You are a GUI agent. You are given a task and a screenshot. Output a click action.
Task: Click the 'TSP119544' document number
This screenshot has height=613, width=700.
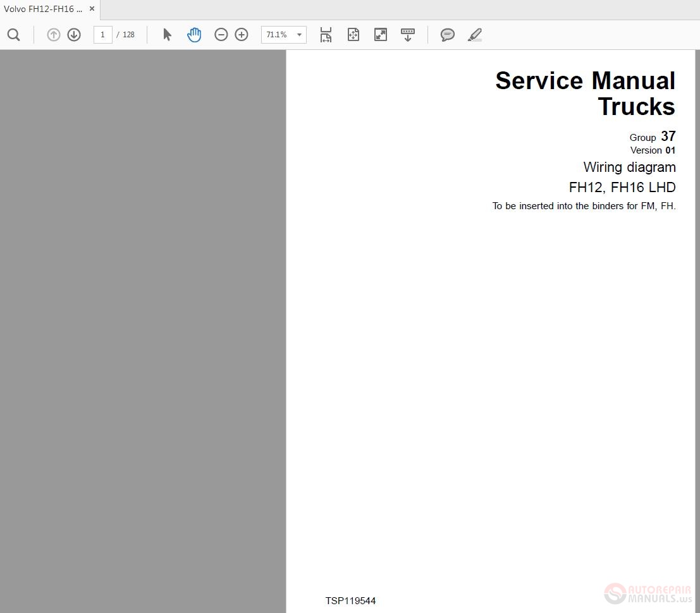coord(350,601)
